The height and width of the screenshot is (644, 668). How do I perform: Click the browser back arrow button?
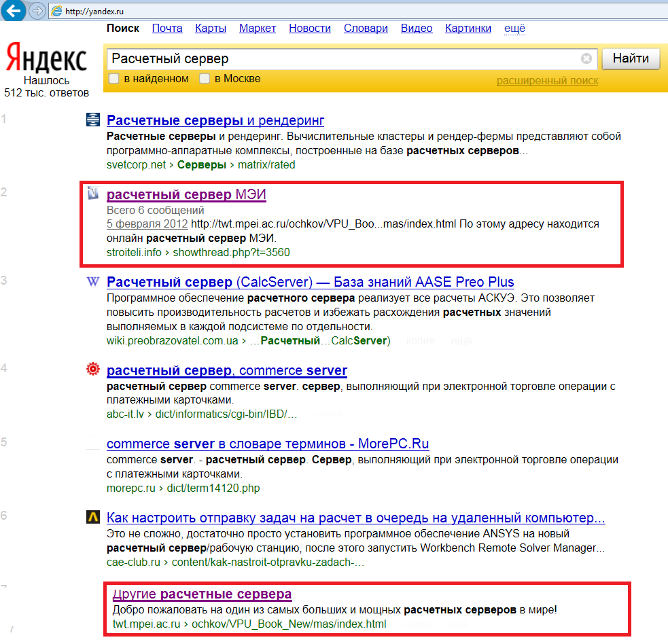pos(13,10)
